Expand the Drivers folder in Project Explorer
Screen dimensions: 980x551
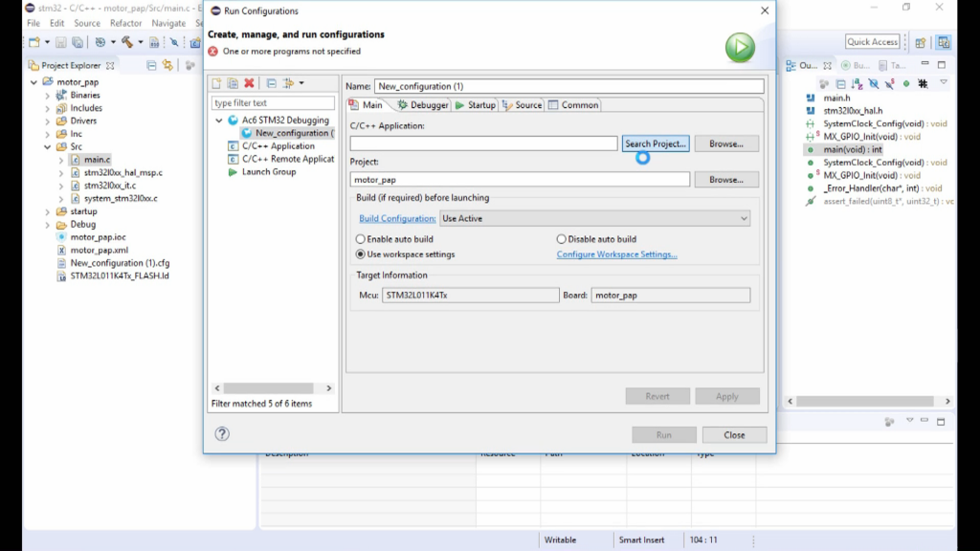(48, 121)
